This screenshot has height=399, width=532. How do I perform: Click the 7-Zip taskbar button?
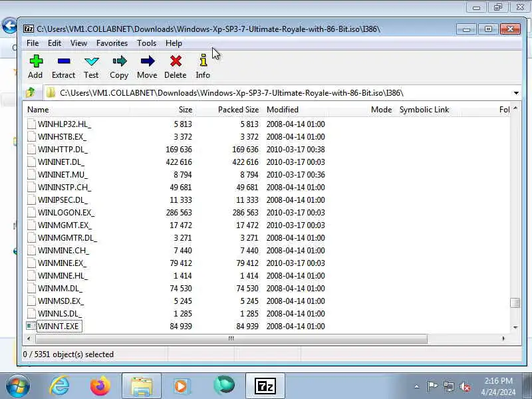click(x=265, y=386)
